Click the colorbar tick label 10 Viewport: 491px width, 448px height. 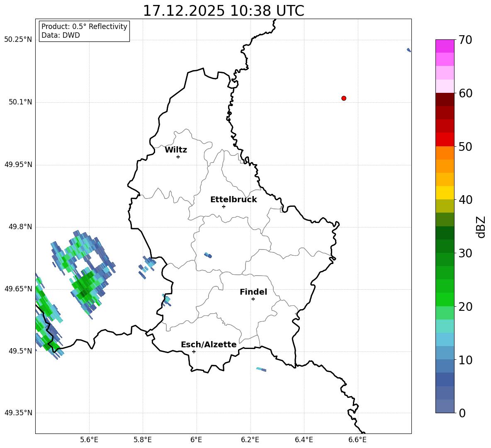(465, 360)
